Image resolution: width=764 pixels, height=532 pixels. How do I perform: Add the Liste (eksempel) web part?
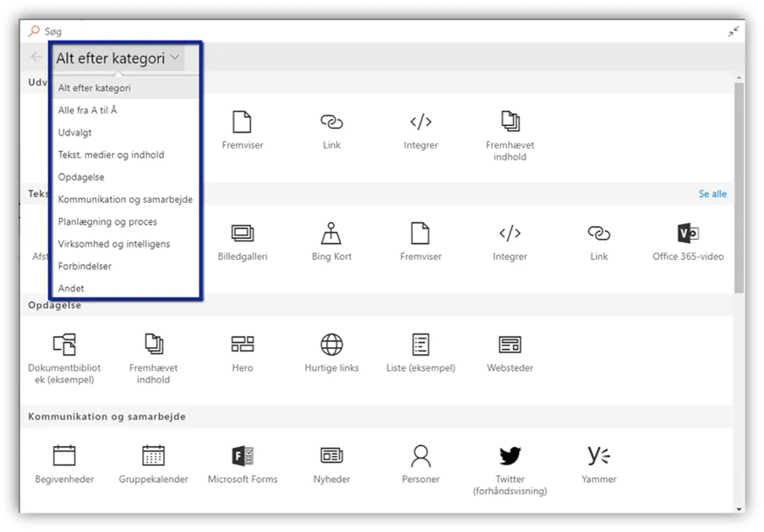[421, 353]
